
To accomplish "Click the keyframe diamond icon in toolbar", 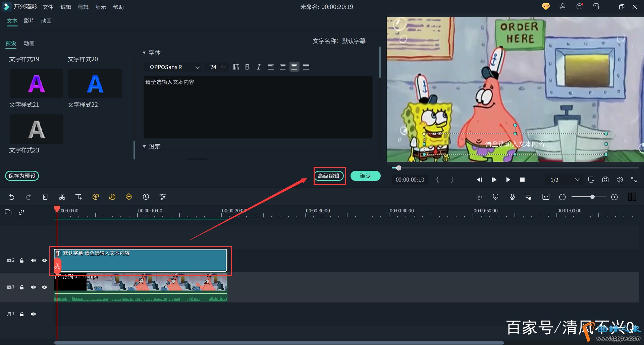I will (x=129, y=197).
